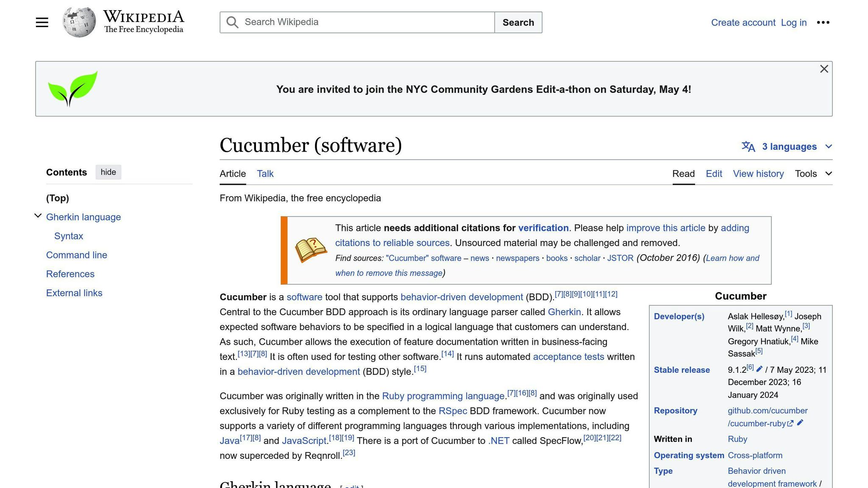Select the Article tab

tap(233, 174)
